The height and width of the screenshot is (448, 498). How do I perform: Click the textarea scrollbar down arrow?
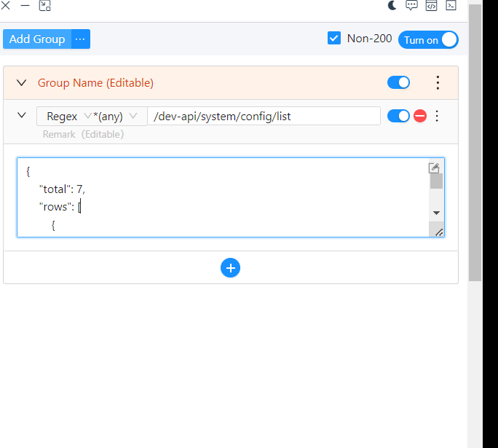(436, 213)
